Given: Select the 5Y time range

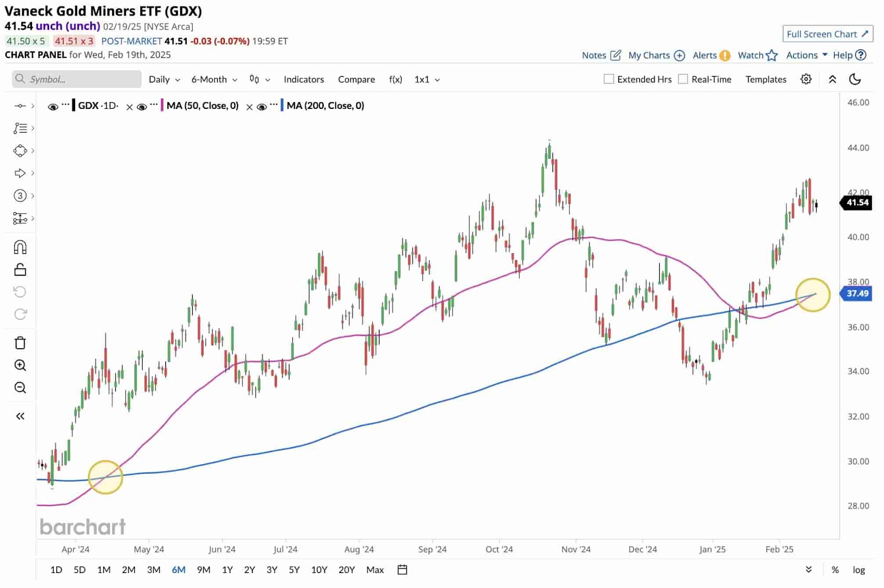Looking at the screenshot, I should 294,570.
